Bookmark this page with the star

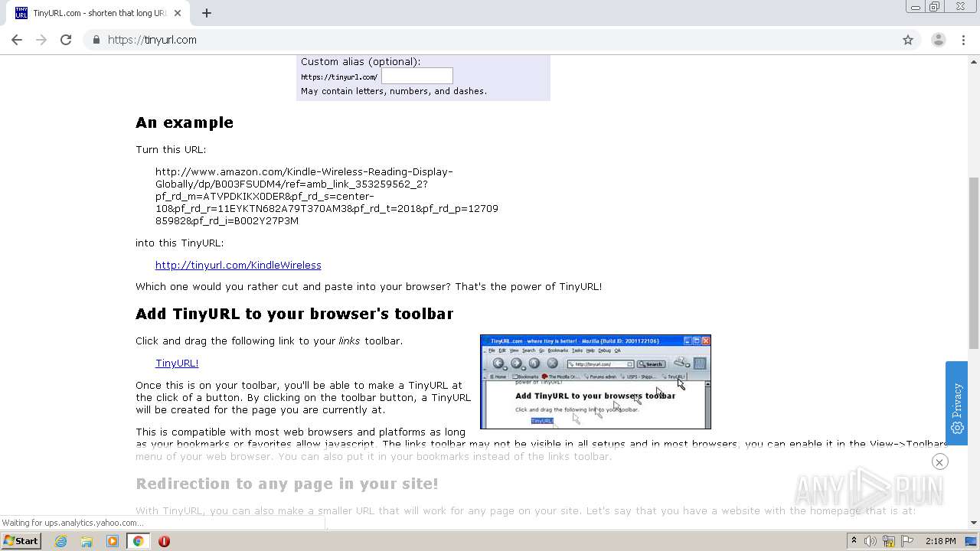(x=908, y=40)
